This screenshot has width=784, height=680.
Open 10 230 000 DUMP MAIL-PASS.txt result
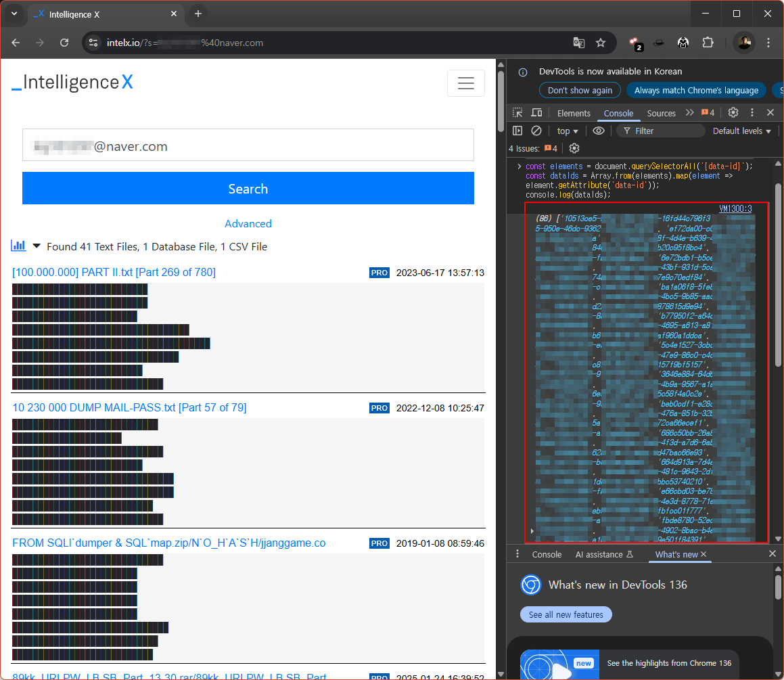tap(129, 407)
